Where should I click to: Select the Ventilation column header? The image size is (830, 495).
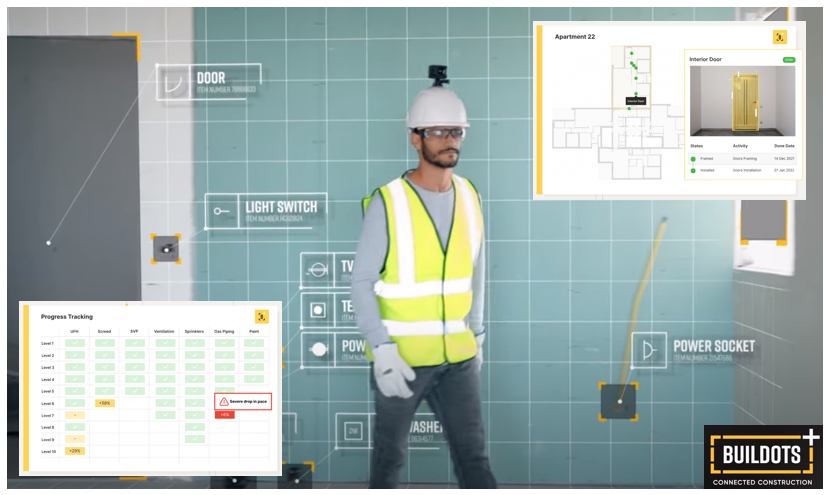pos(164,331)
